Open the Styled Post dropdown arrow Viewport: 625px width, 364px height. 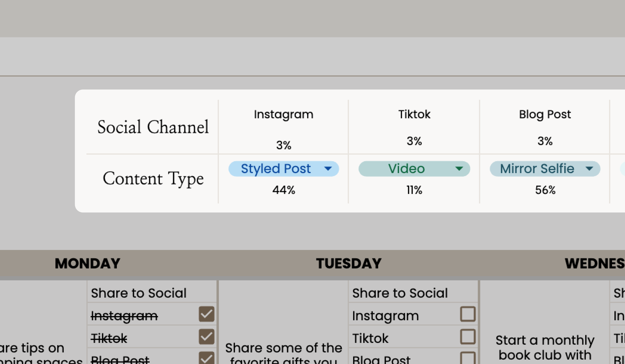tap(328, 169)
